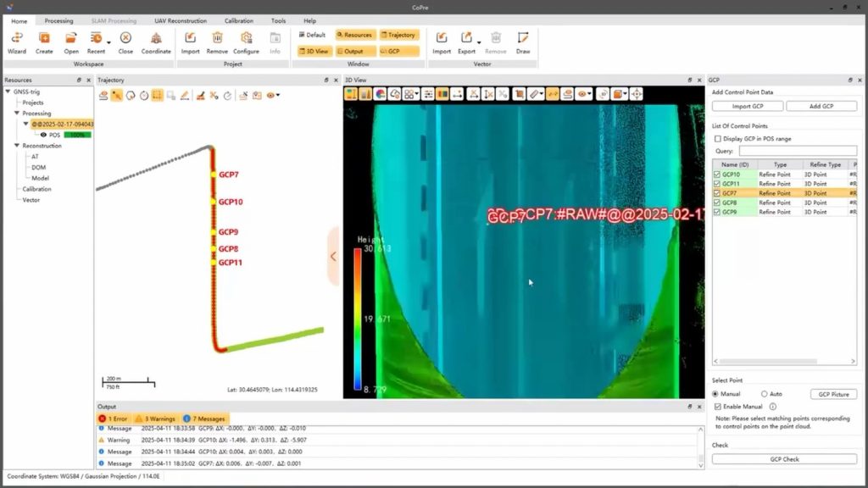Click the GCP Check button

[784, 459]
